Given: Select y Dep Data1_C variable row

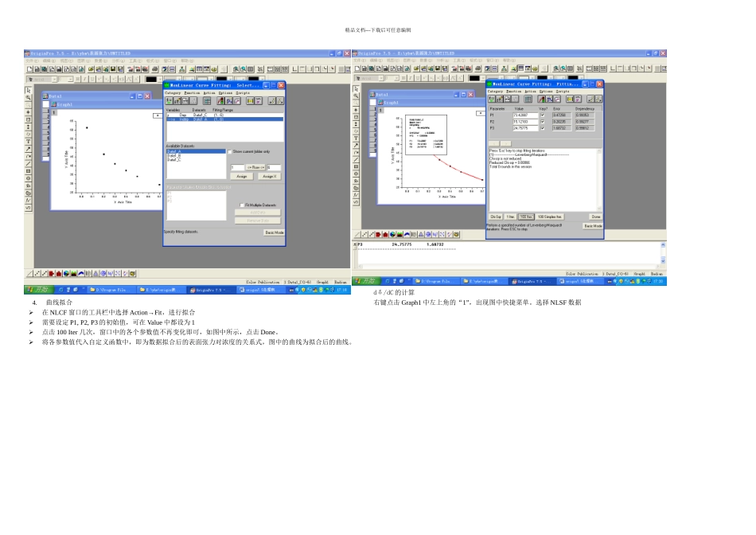Looking at the screenshot, I should coord(224,115).
